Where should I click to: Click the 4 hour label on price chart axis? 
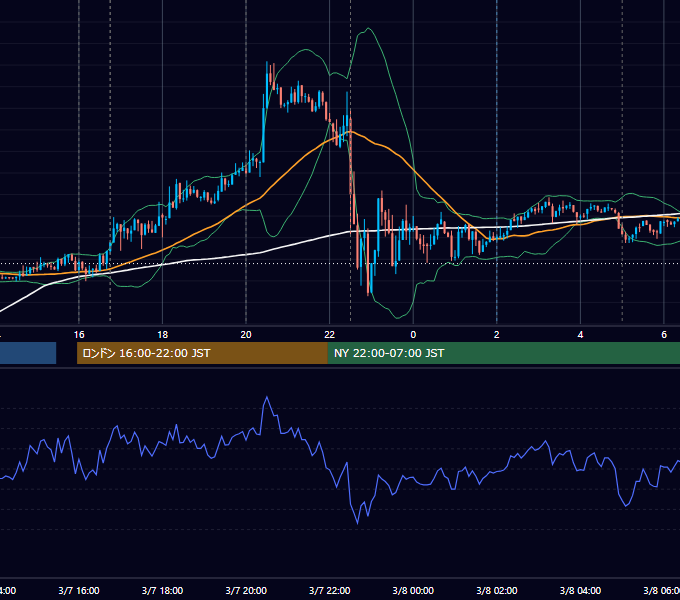coord(580,335)
